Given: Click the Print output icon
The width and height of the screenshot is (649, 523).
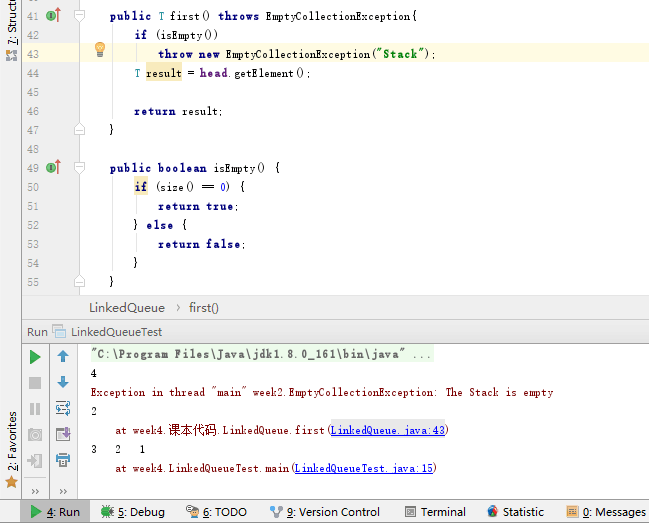Looking at the screenshot, I should tap(63, 460).
